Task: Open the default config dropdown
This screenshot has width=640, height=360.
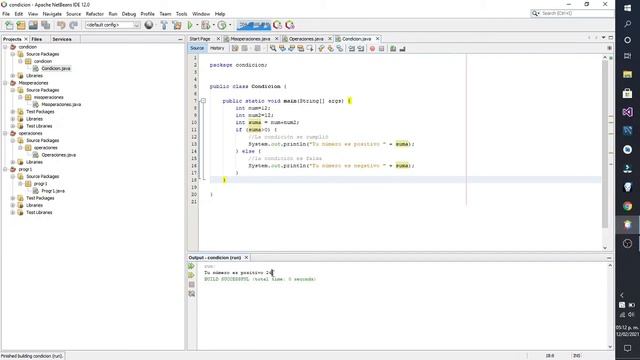Action: click(113, 25)
